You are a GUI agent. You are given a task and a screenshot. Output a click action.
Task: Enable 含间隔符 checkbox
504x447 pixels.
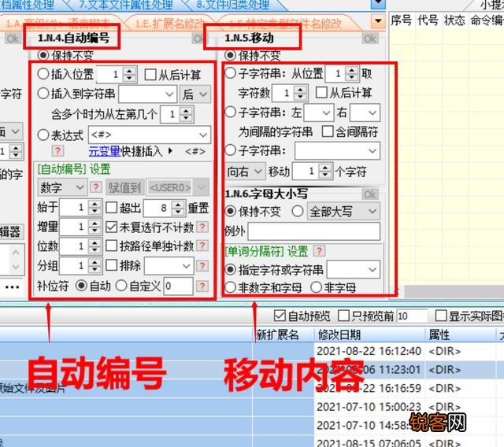click(328, 131)
